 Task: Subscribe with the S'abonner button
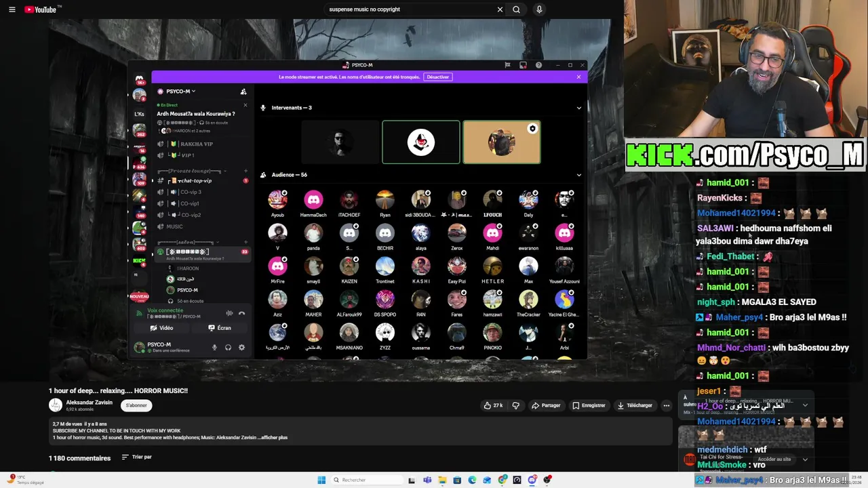(x=136, y=405)
